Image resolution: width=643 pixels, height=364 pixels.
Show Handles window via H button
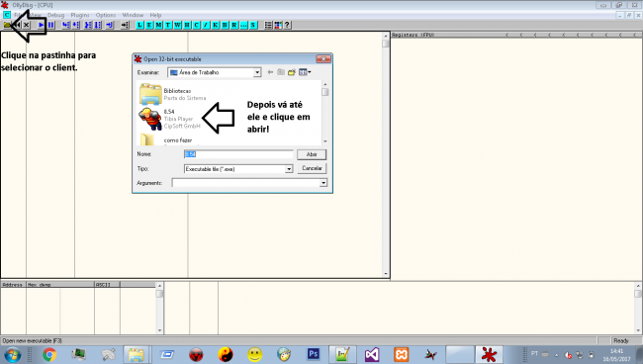pos(187,25)
